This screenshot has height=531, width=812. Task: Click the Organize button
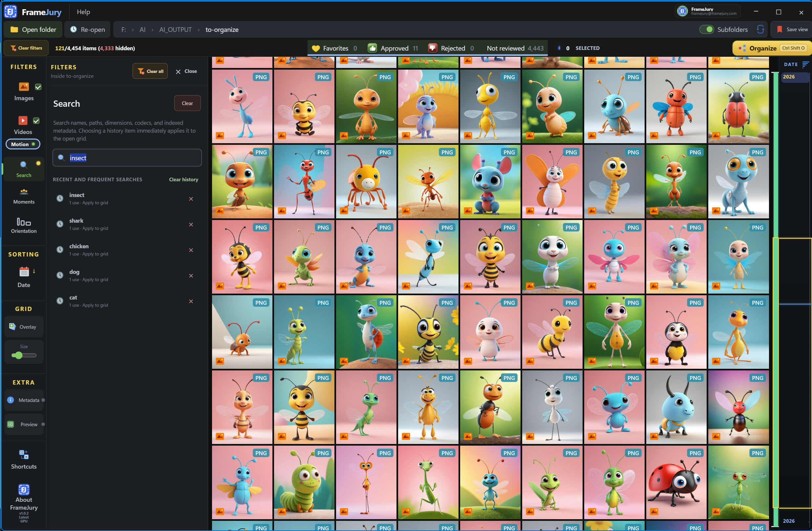point(773,48)
